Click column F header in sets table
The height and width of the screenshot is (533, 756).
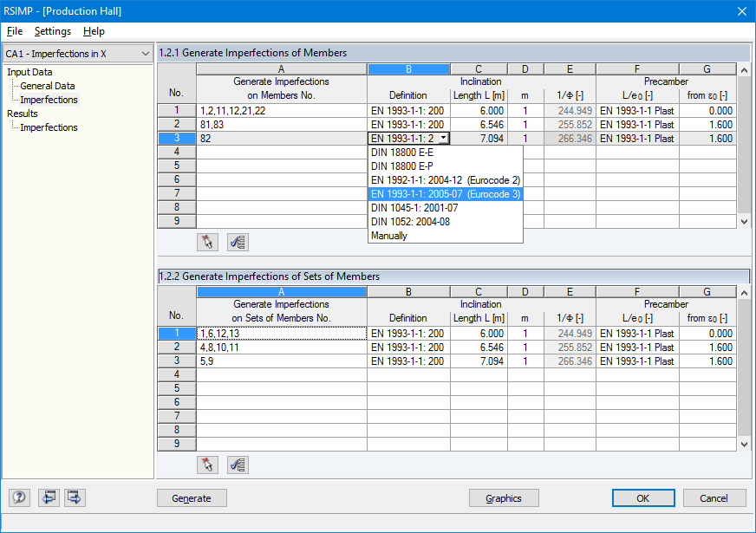click(637, 292)
